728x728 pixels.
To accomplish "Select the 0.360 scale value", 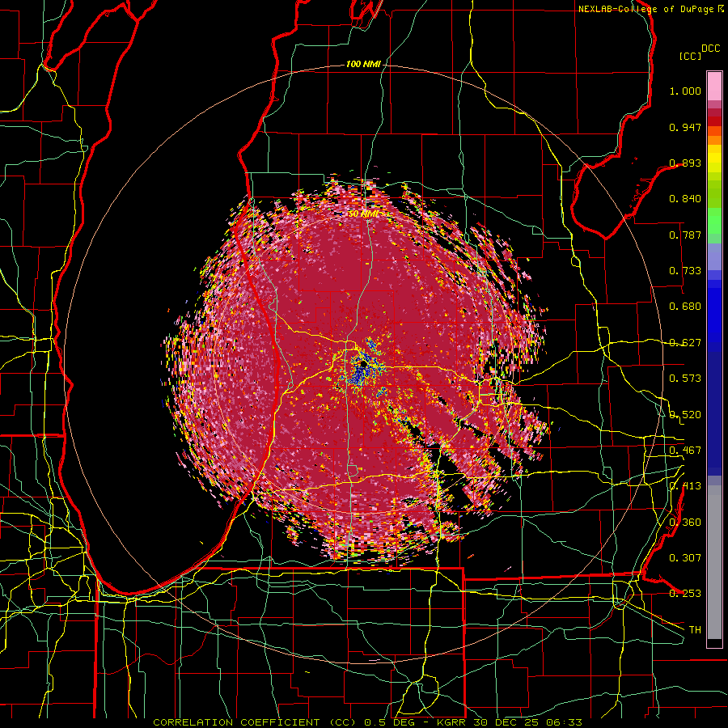I will tap(685, 523).
